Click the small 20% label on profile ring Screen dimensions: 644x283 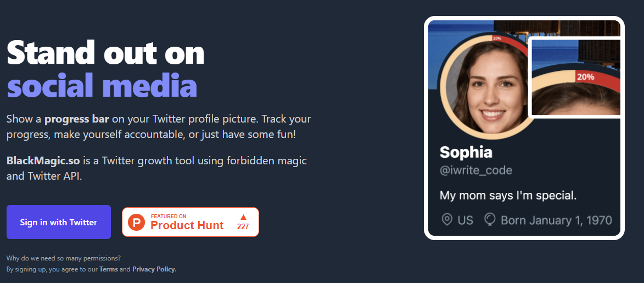point(497,38)
